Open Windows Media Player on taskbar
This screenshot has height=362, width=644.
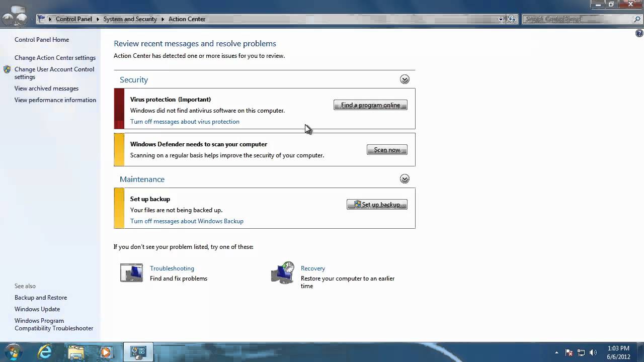pos(106,352)
